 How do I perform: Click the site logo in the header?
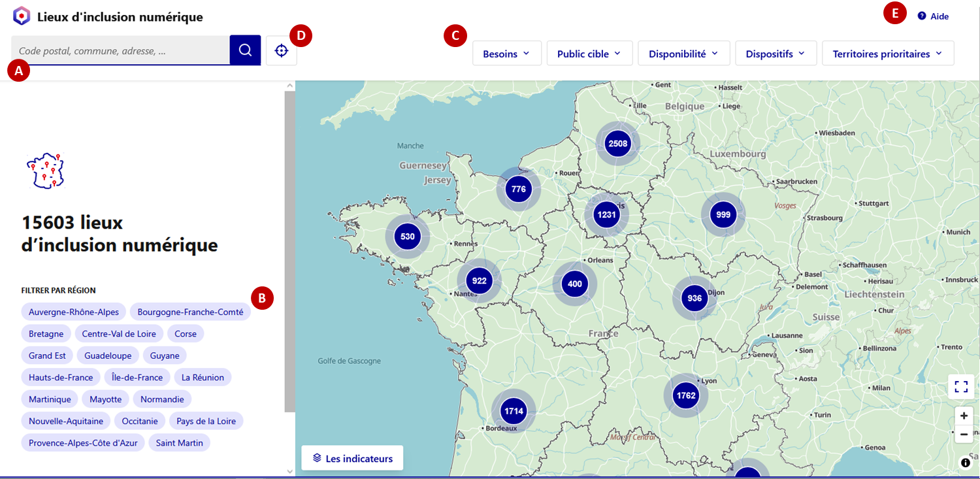click(22, 16)
